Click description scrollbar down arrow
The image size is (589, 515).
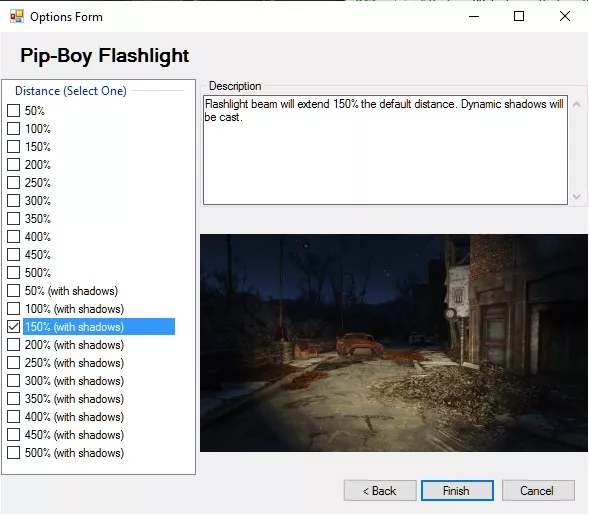click(x=577, y=196)
